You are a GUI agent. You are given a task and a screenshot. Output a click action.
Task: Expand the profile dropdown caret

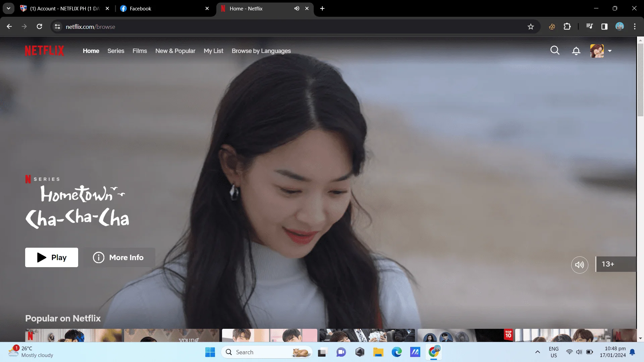click(610, 51)
